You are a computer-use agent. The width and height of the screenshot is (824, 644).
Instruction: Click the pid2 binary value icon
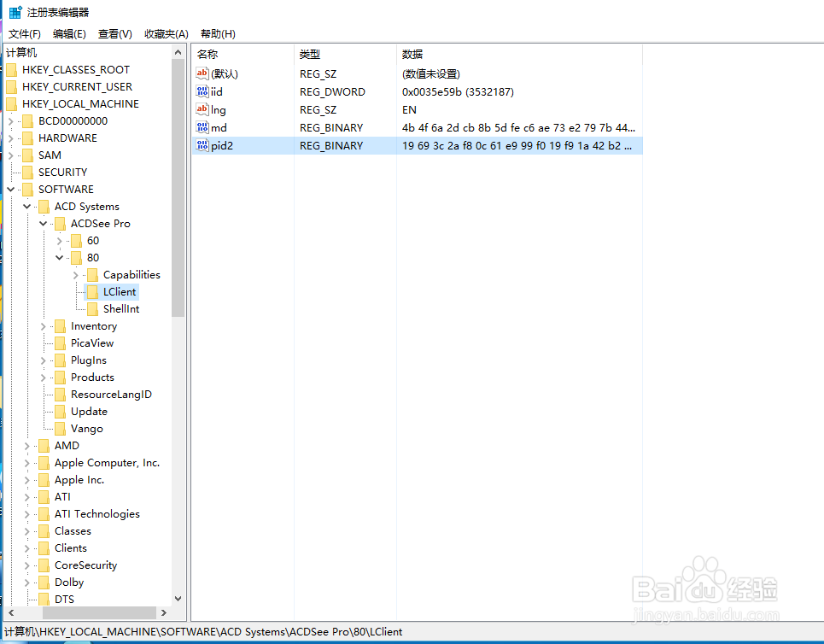click(202, 145)
